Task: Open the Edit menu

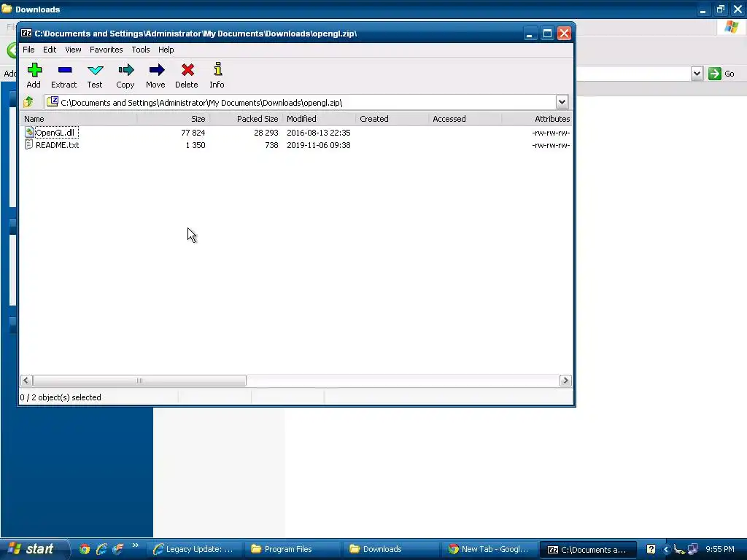Action: [50, 50]
